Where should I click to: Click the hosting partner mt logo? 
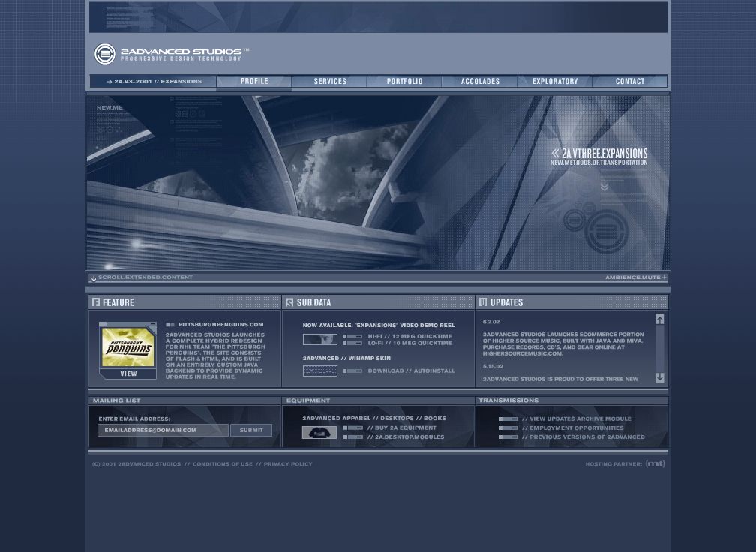click(x=655, y=463)
